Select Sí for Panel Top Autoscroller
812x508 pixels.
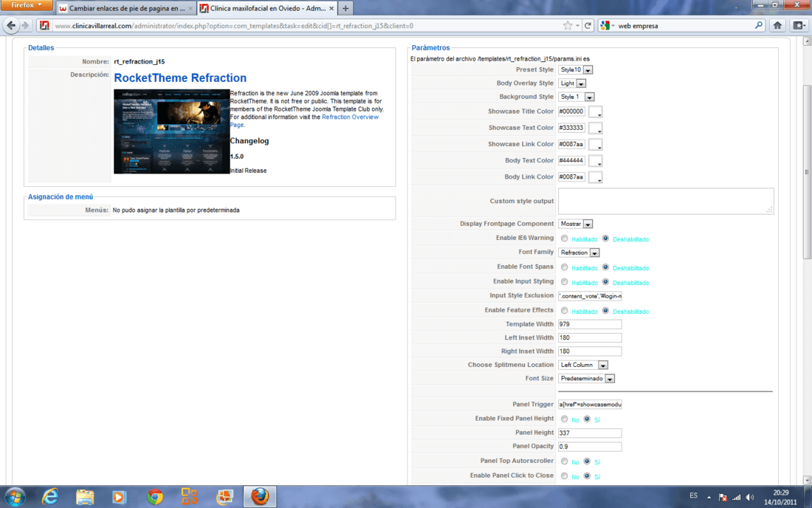[x=587, y=461]
